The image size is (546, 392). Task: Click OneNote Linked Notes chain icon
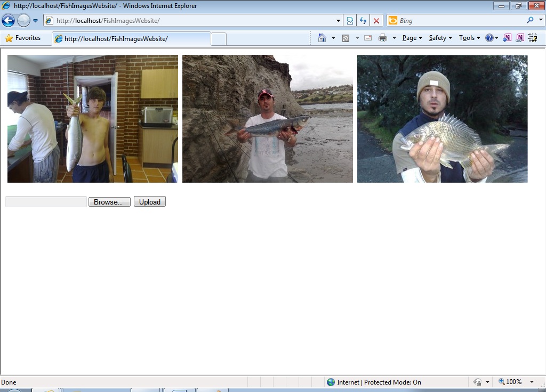[520, 38]
